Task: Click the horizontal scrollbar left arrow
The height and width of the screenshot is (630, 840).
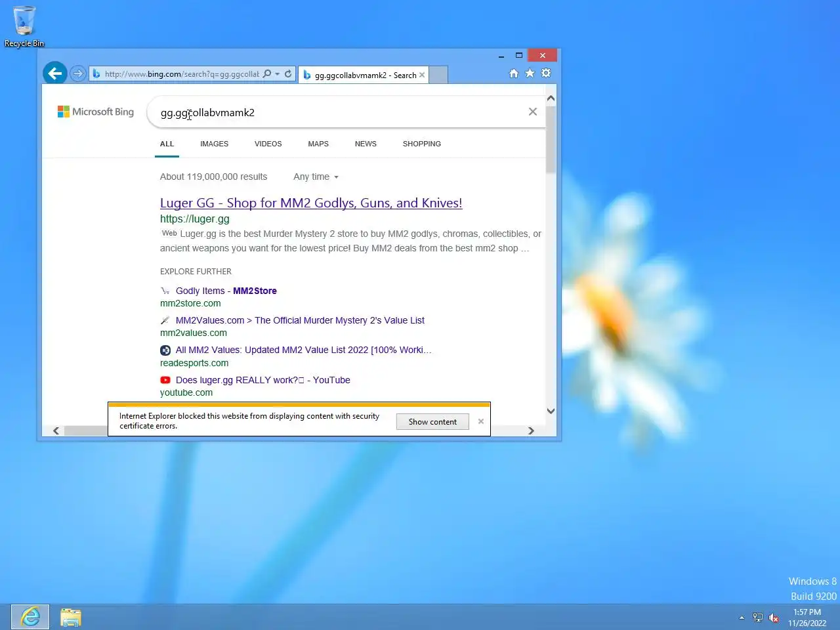Action: [56, 431]
